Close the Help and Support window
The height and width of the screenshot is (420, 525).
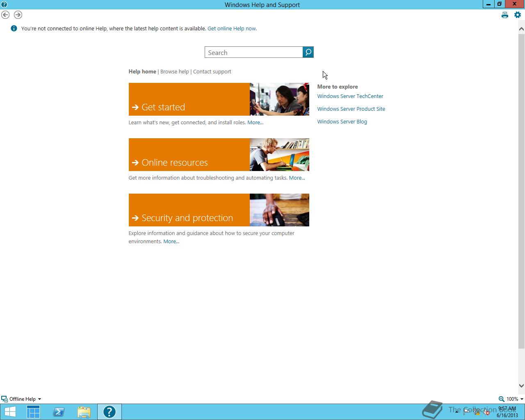pos(514,4)
